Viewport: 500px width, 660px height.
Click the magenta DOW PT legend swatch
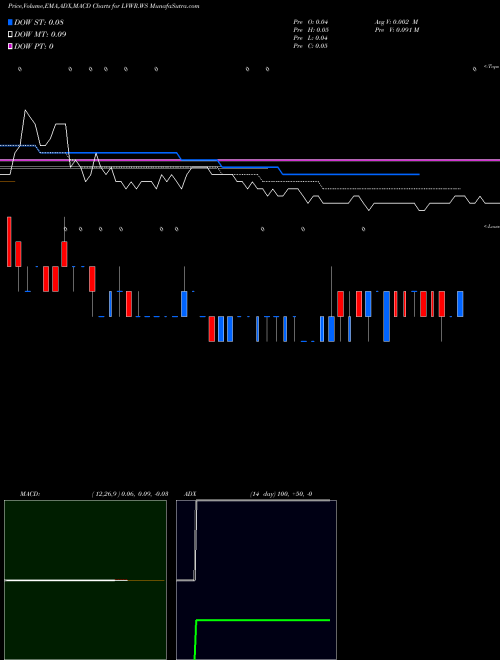[10, 46]
